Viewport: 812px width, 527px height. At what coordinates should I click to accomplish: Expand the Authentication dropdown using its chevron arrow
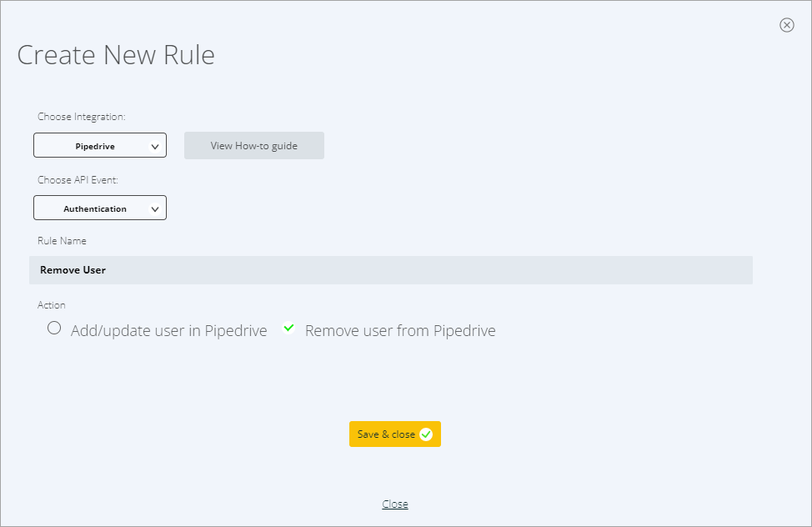(154, 209)
